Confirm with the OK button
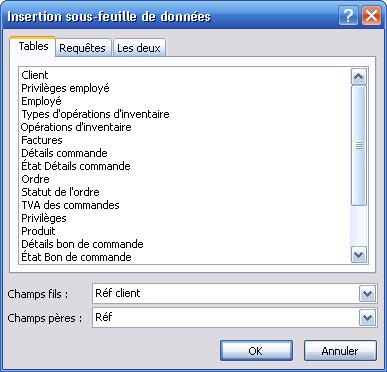The width and height of the screenshot is (387, 372). (256, 351)
